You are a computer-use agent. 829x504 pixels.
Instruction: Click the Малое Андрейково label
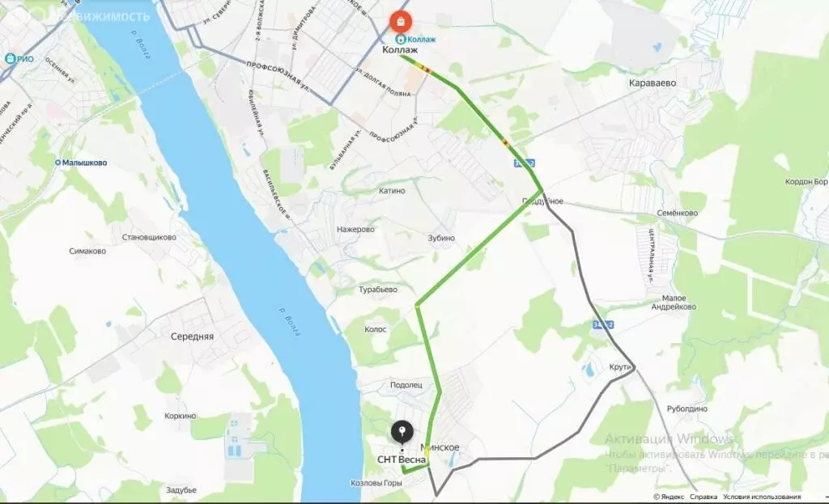point(674,303)
